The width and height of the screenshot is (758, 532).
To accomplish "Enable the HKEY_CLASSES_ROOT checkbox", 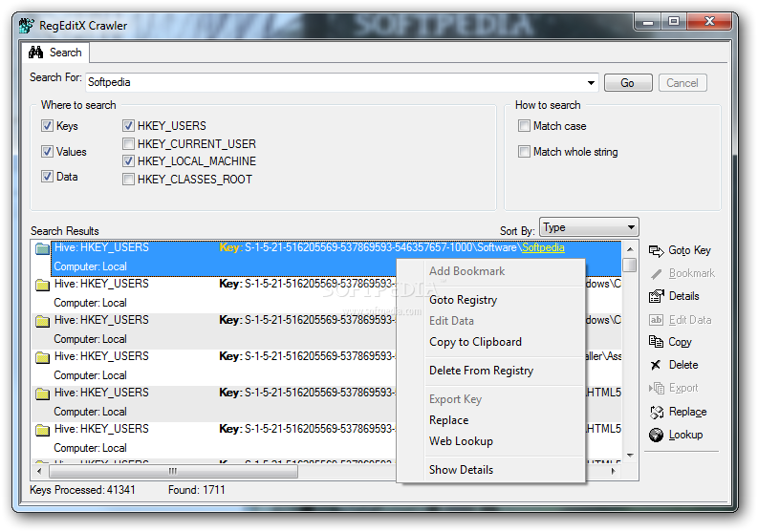I will click(x=128, y=180).
